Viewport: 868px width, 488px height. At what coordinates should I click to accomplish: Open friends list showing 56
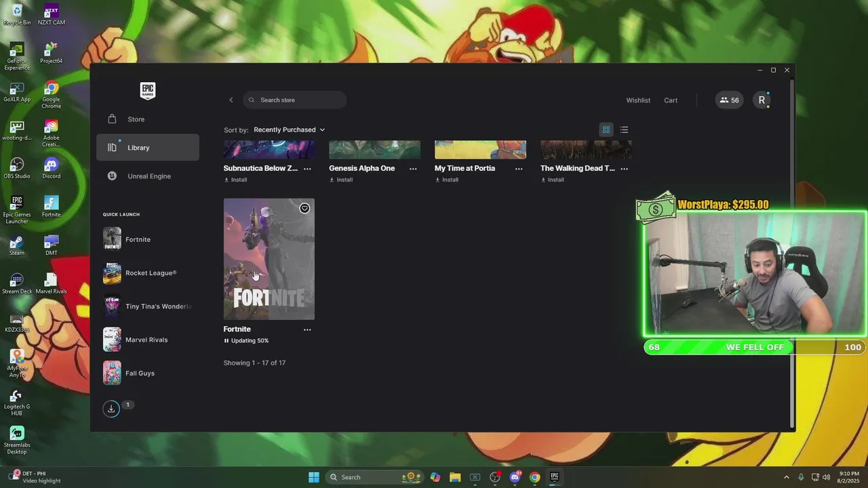pyautogui.click(x=730, y=100)
